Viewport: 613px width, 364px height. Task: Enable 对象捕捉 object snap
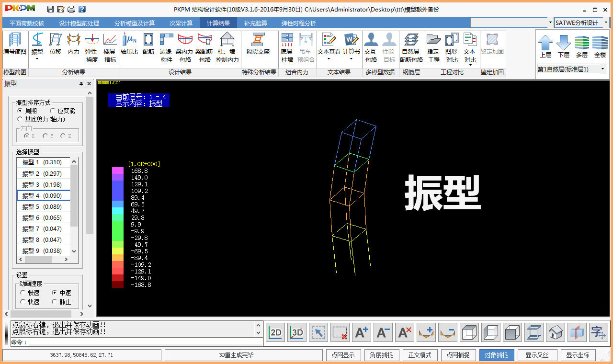tap(497, 355)
